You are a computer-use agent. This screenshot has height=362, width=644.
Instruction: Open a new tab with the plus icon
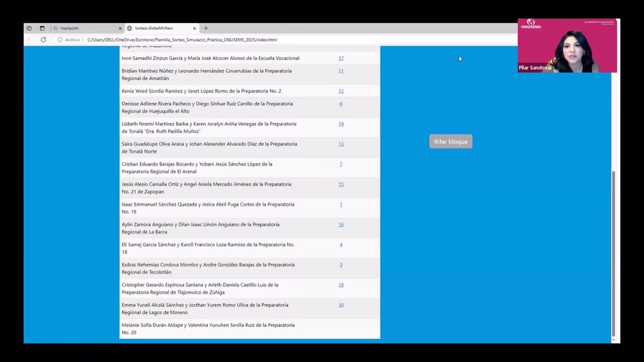(x=206, y=28)
